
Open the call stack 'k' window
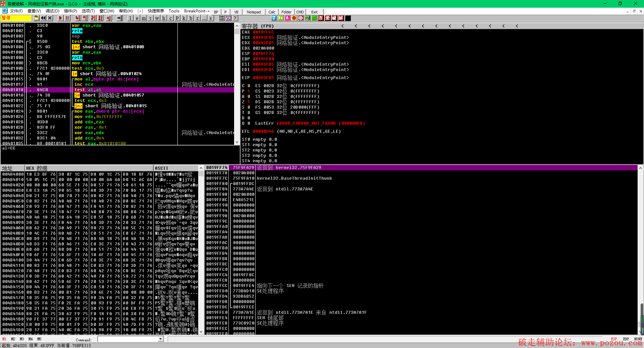[x=184, y=18]
